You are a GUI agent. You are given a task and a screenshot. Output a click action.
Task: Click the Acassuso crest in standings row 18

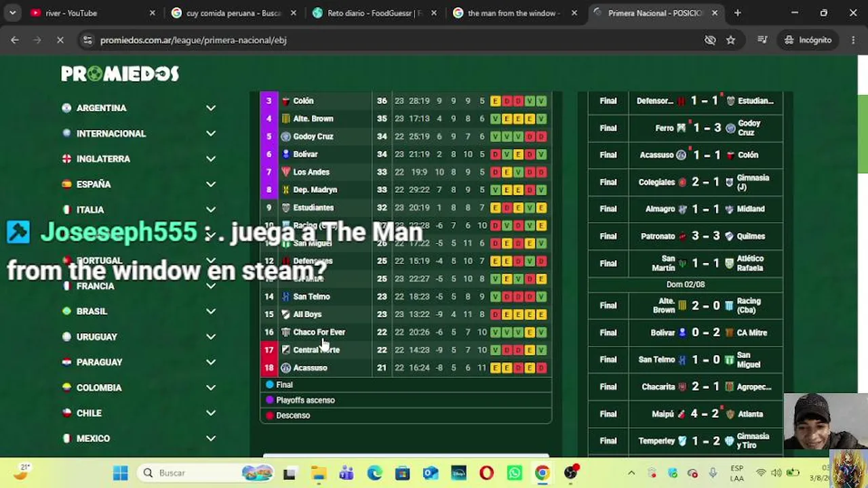pyautogui.click(x=285, y=368)
